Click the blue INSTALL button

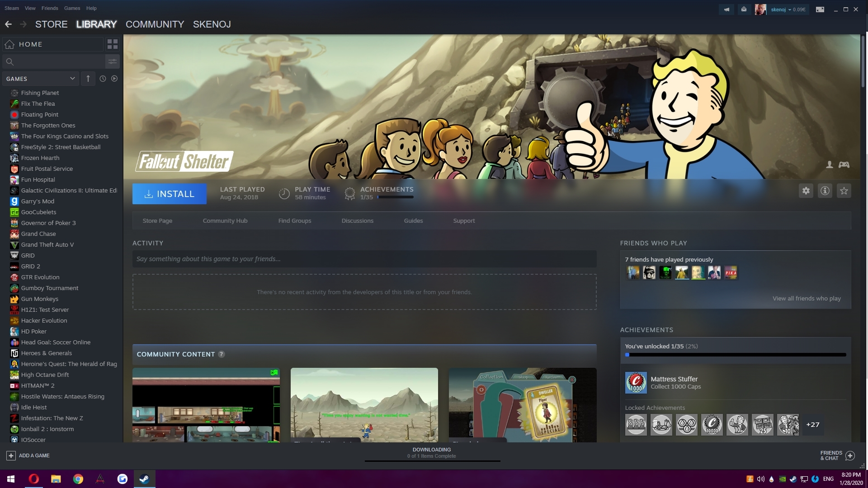tap(170, 194)
